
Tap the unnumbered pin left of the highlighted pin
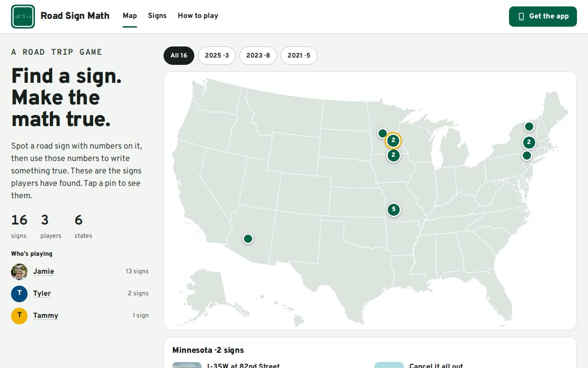pyautogui.click(x=382, y=133)
